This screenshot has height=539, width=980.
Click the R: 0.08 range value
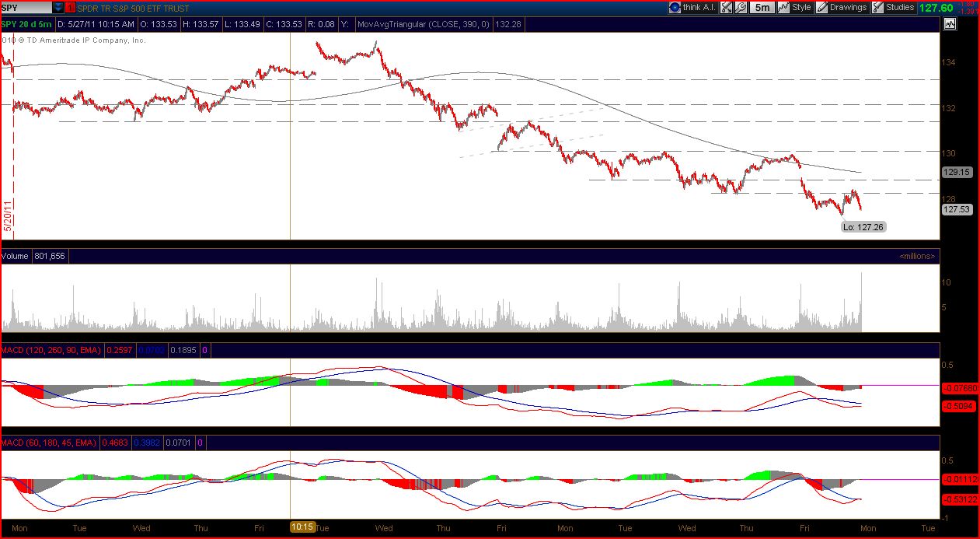[x=320, y=24]
